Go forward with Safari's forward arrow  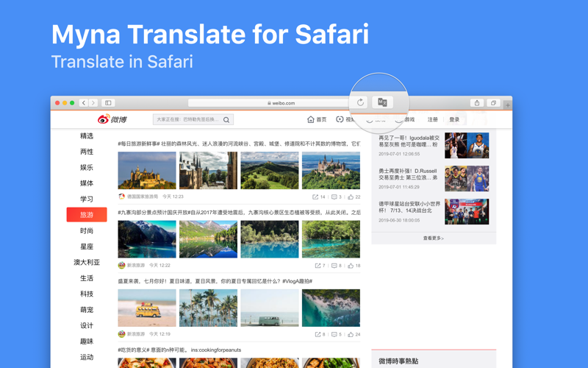pos(93,103)
